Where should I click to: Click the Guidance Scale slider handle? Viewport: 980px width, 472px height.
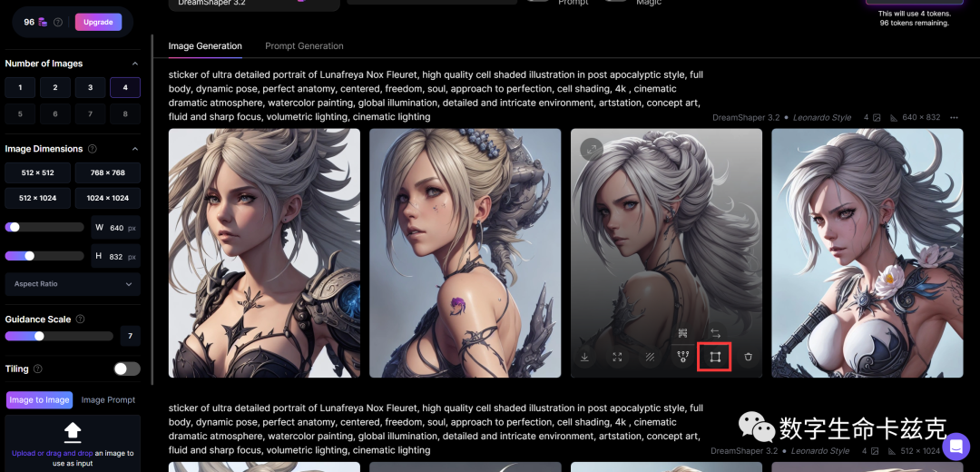click(x=39, y=337)
